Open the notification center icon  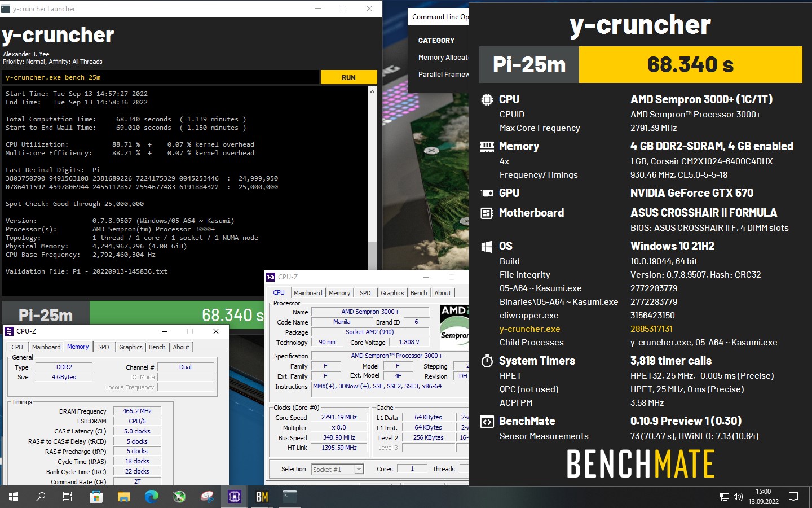point(793,497)
